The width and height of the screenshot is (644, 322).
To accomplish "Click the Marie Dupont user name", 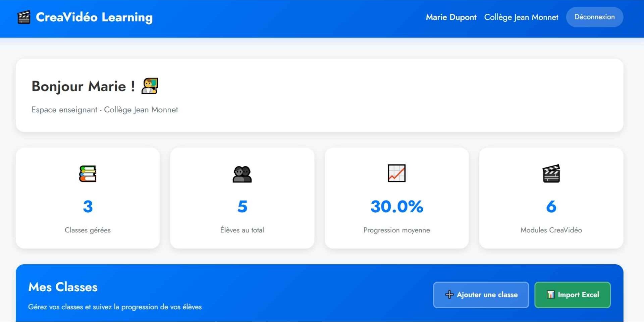I will [451, 17].
